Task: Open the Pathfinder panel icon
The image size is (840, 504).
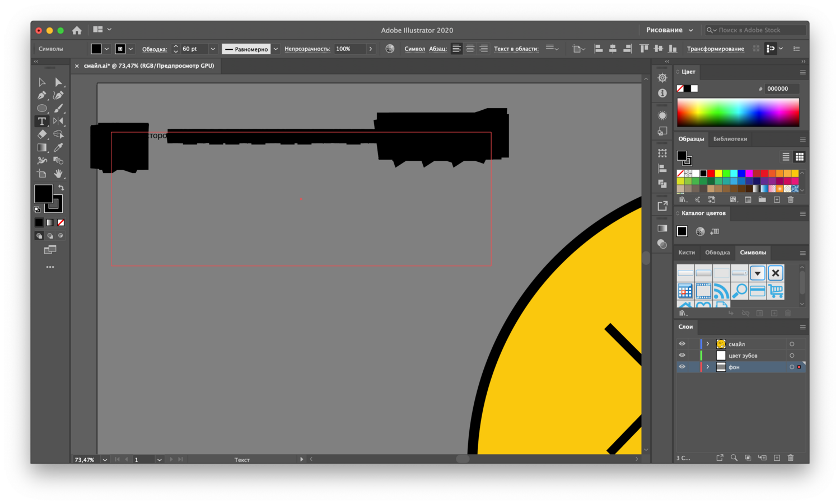Action: click(x=662, y=183)
